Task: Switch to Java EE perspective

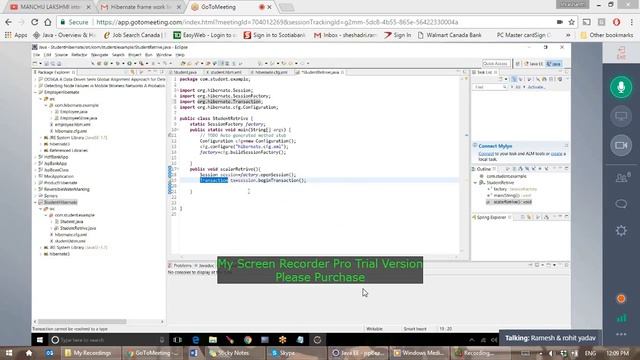Action: coord(534,64)
